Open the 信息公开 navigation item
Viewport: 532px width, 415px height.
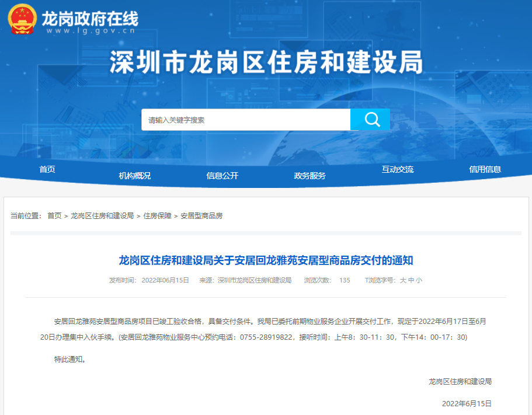[222, 176]
